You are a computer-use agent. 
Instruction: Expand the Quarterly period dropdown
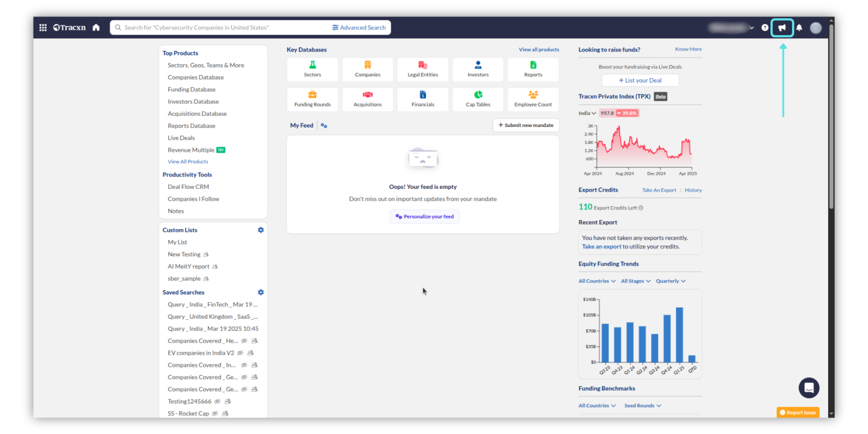670,281
